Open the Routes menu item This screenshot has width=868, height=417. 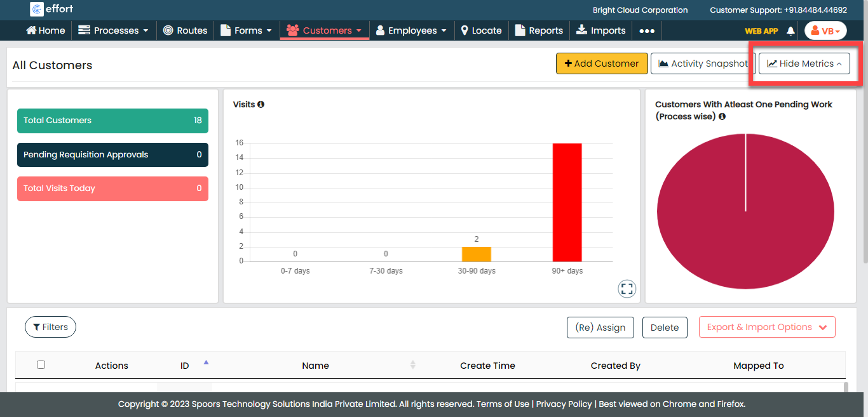[x=185, y=30]
